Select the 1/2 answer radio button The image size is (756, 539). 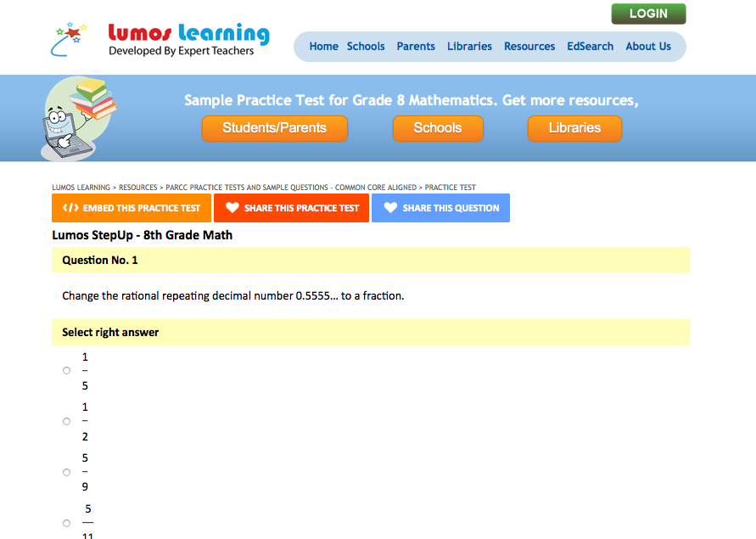point(66,421)
